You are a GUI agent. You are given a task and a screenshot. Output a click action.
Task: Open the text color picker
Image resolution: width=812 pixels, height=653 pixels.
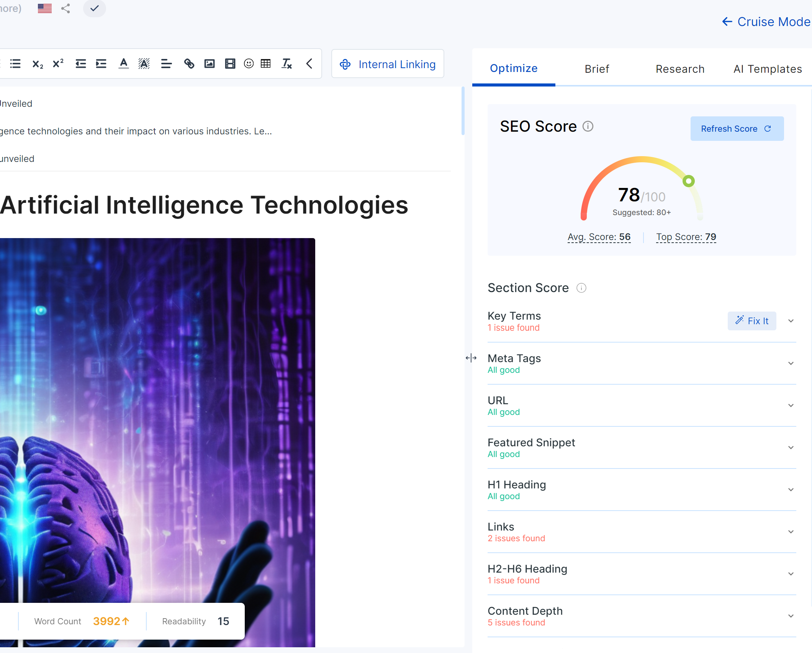(x=123, y=64)
